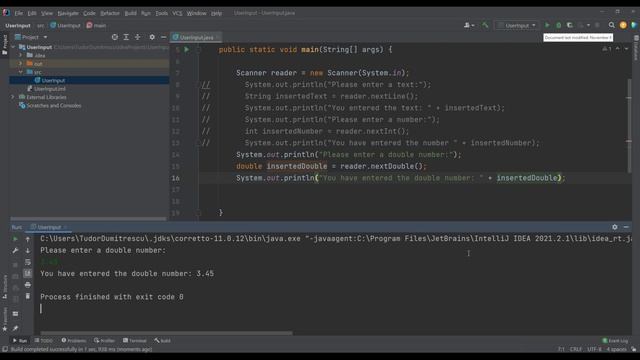
Task: Open the Project view selector dropdown
Action: point(31,37)
